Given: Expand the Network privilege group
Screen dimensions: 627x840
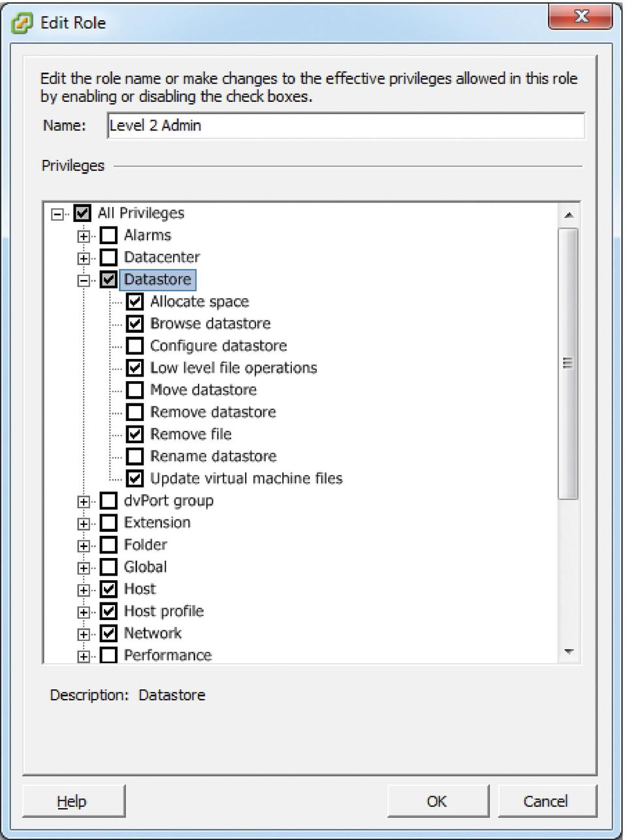Looking at the screenshot, I should [84, 634].
